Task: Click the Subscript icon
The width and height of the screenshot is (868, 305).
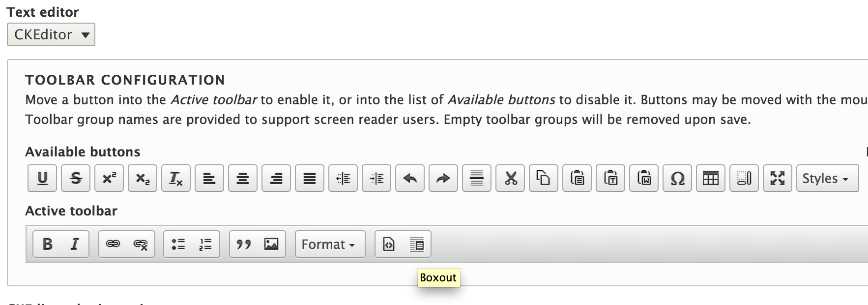Action: pos(143,178)
